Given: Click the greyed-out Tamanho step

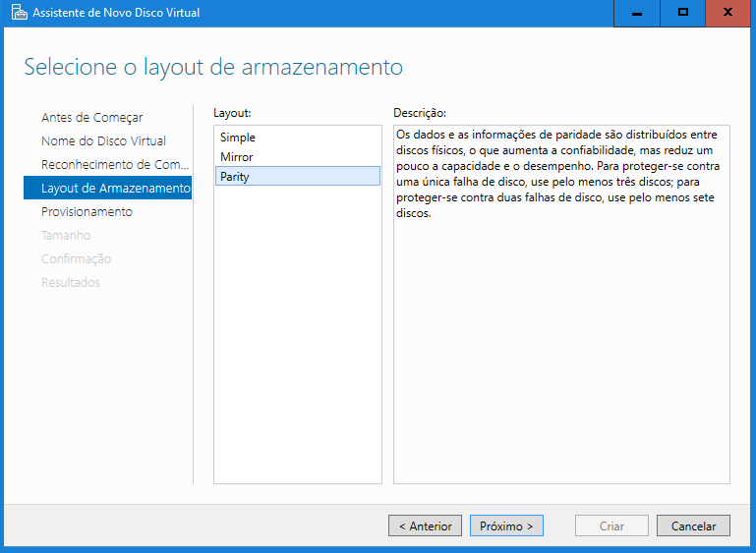Looking at the screenshot, I should tap(66, 236).
